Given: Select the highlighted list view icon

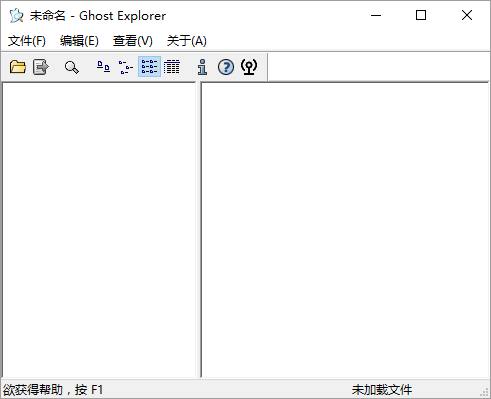Looking at the screenshot, I should [149, 67].
